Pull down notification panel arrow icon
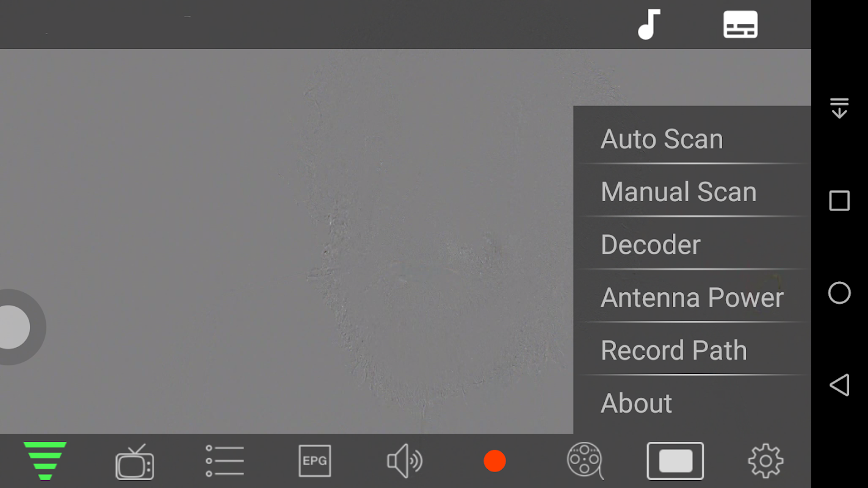 coord(839,108)
